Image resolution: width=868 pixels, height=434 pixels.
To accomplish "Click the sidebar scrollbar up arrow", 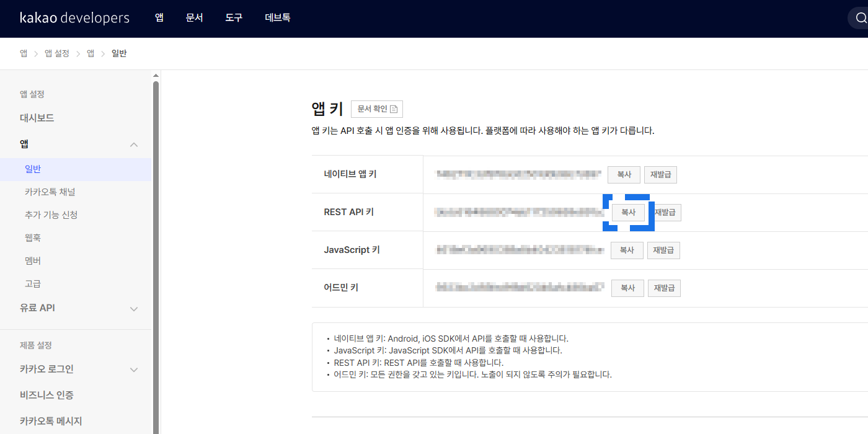I will coord(156,76).
